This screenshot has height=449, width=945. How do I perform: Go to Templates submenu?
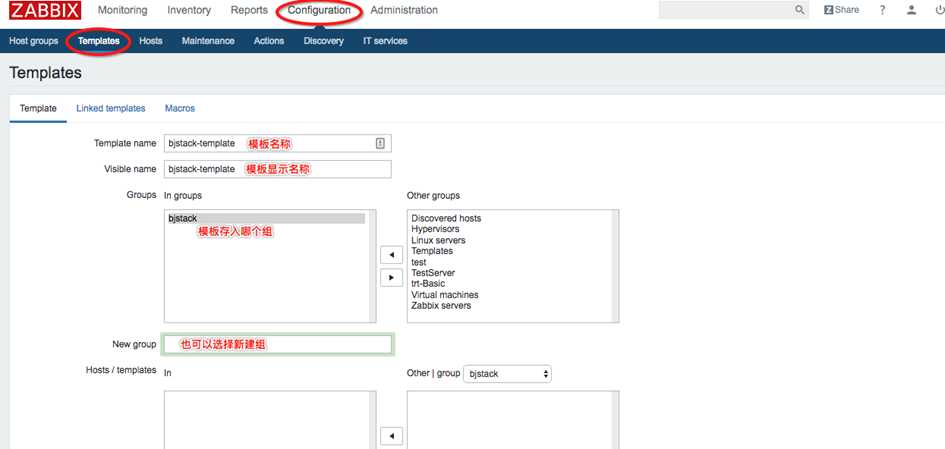coord(99,41)
